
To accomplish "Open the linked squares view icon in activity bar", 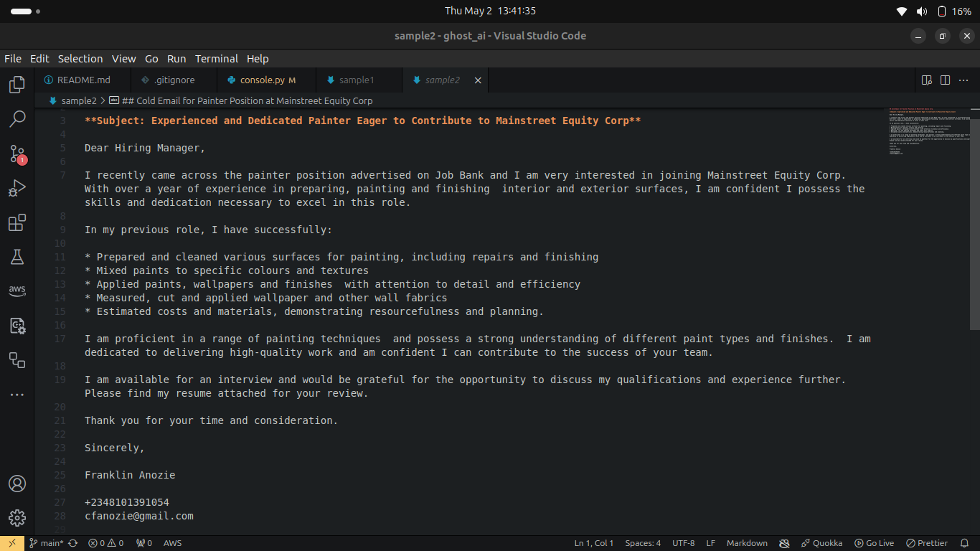I will pos(17,360).
